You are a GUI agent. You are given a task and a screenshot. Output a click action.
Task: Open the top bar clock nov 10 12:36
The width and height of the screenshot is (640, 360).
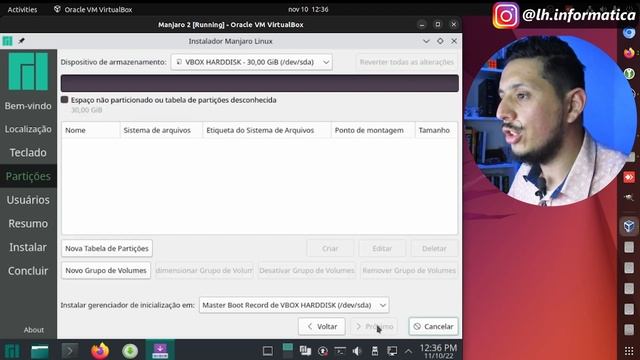308,9
